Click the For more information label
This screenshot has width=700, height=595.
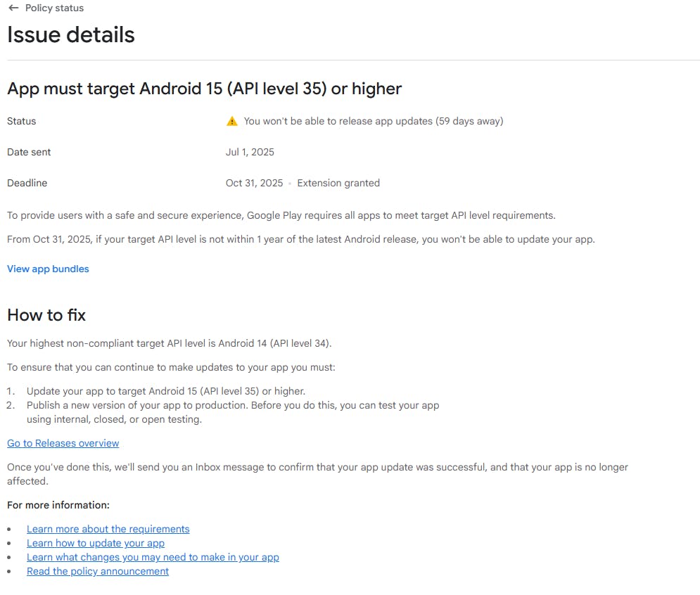tap(58, 505)
